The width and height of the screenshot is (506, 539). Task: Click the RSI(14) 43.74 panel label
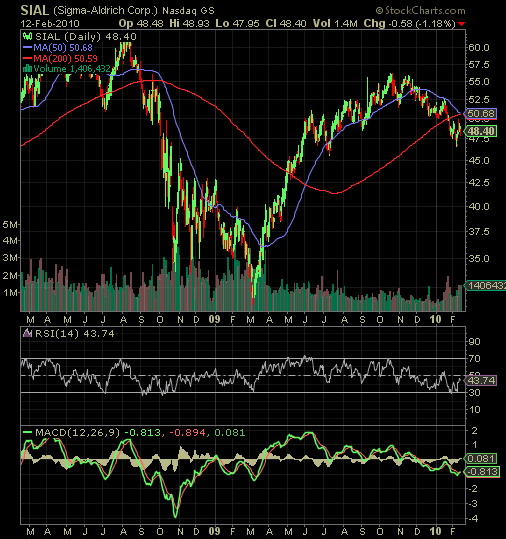[75, 333]
